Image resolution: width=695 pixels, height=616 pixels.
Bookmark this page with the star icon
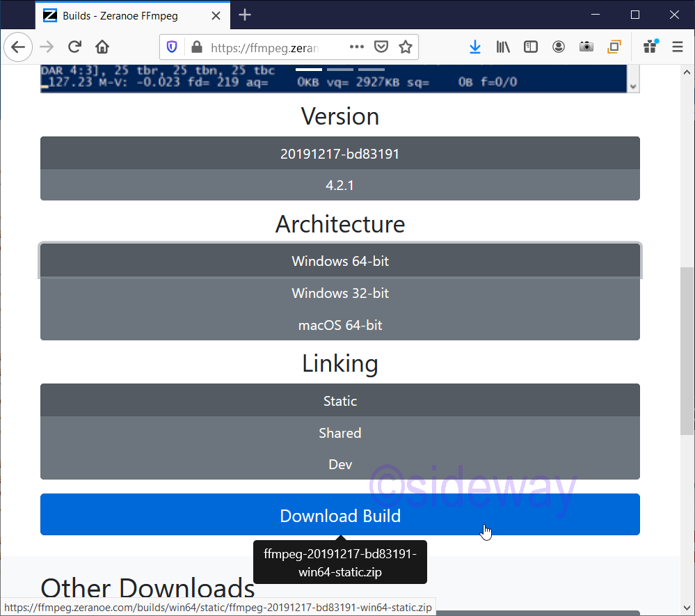406,47
